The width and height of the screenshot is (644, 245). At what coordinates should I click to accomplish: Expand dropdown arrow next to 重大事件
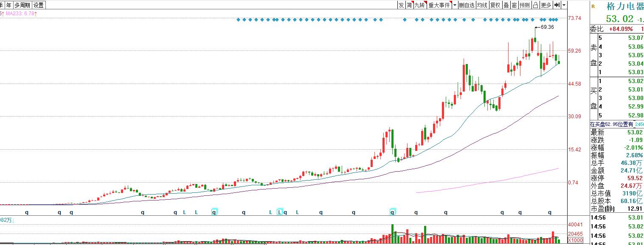[x=455, y=5]
